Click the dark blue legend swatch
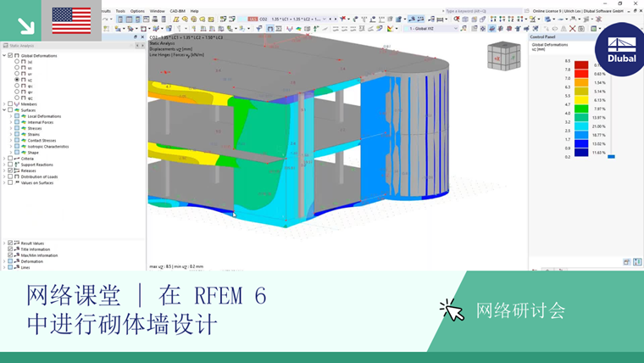 click(581, 153)
